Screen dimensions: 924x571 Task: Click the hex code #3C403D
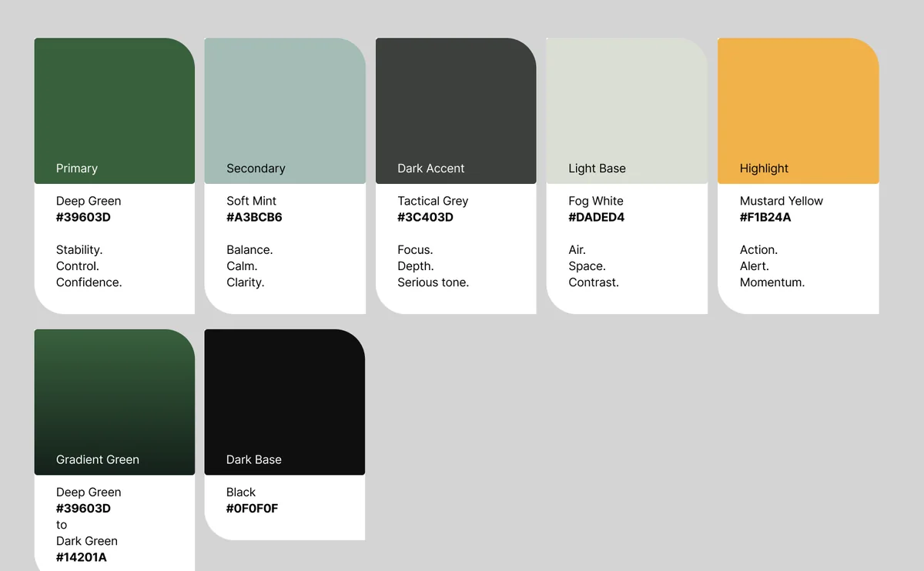click(x=425, y=217)
